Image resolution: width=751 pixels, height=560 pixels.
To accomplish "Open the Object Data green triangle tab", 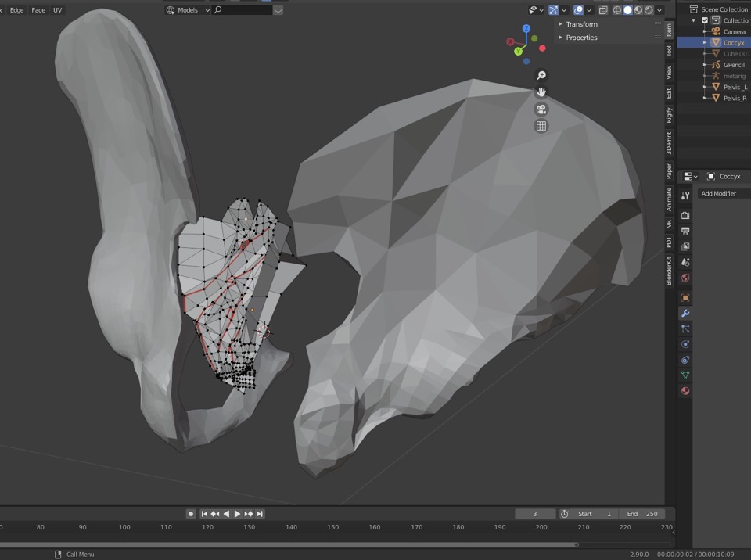I will (x=685, y=375).
